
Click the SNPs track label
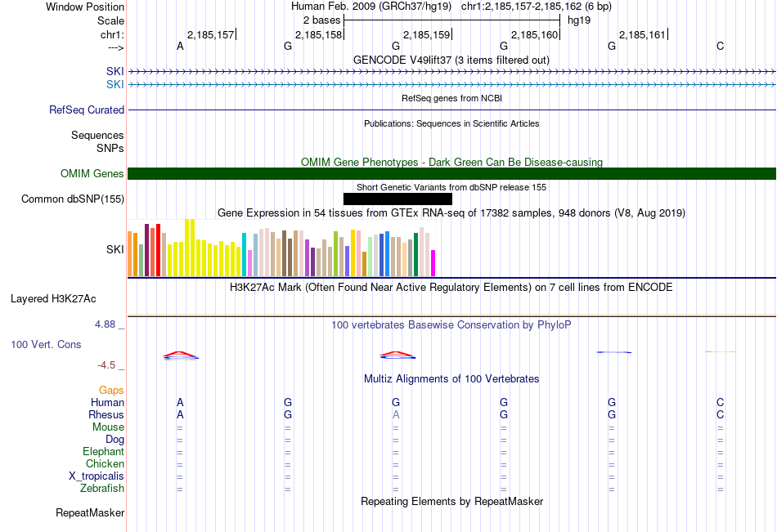(110, 148)
